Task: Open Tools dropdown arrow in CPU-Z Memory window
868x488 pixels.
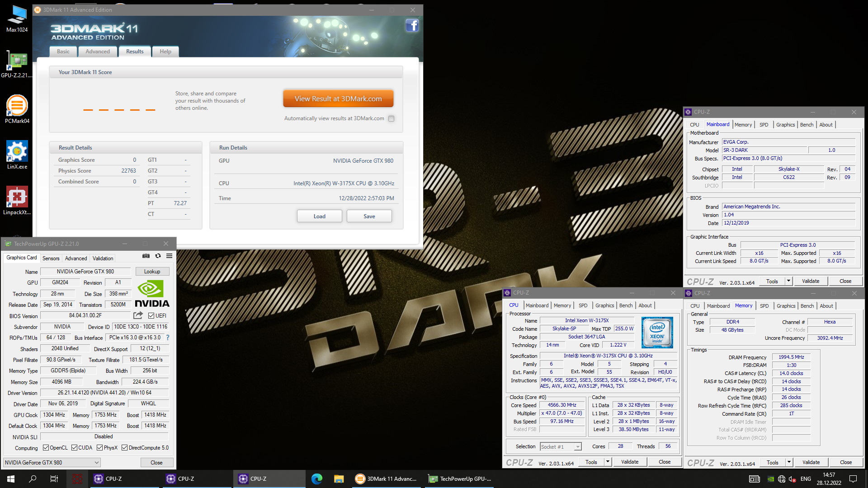Action: (789, 462)
